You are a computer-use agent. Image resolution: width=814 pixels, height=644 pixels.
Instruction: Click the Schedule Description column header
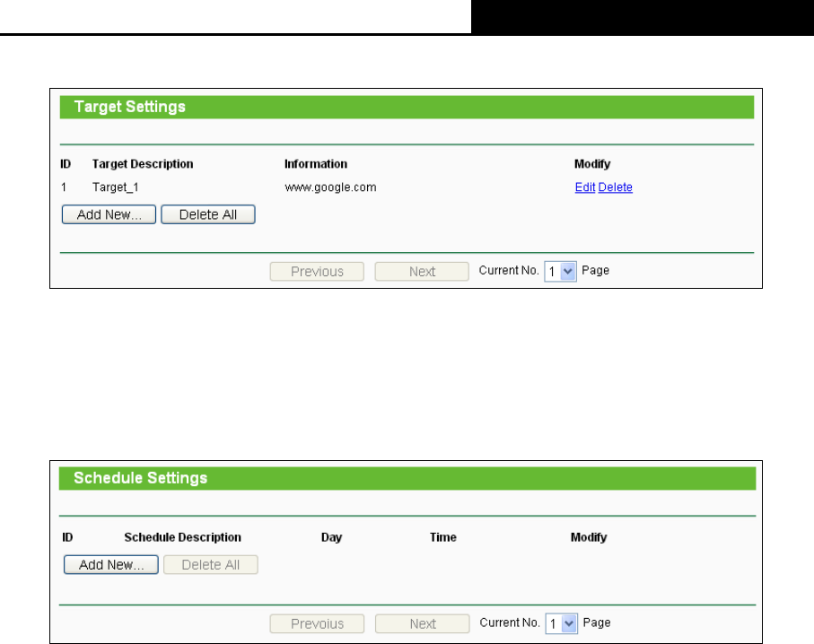pyautogui.click(x=182, y=537)
